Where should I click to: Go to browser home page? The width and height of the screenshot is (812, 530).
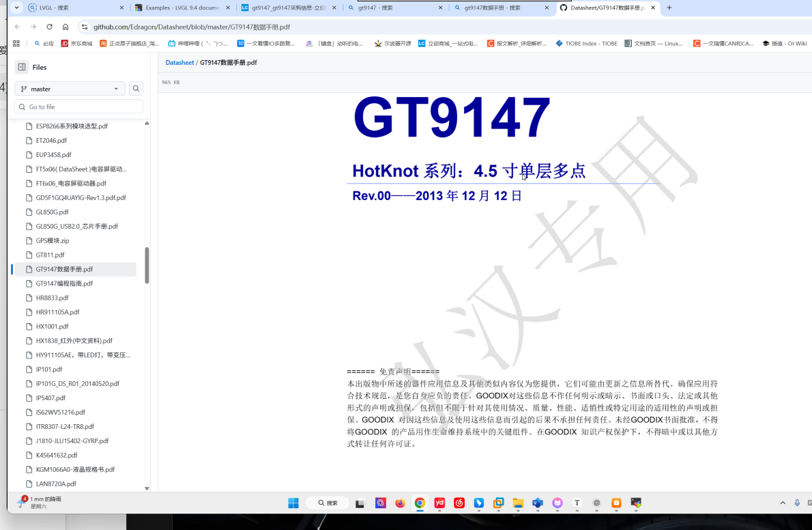66,27
